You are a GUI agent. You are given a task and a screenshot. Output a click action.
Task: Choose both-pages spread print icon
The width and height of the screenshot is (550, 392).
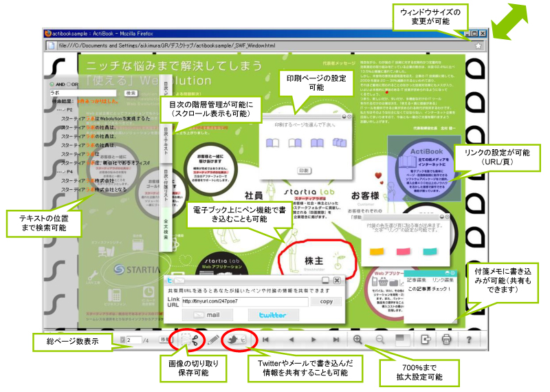click(317, 143)
